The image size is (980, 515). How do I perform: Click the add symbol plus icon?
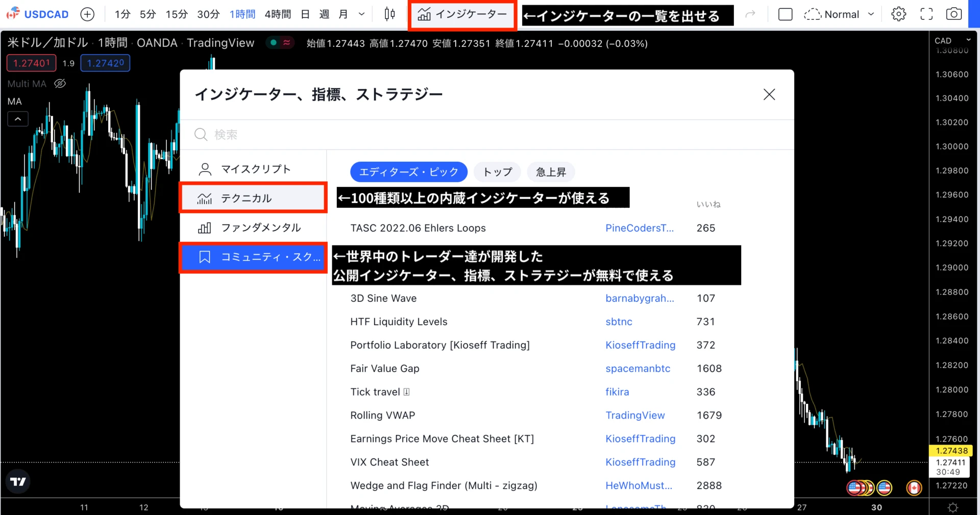[x=87, y=14]
